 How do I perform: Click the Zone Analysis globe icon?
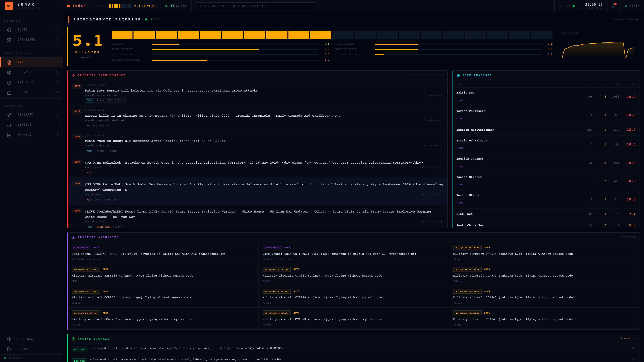[x=458, y=75]
